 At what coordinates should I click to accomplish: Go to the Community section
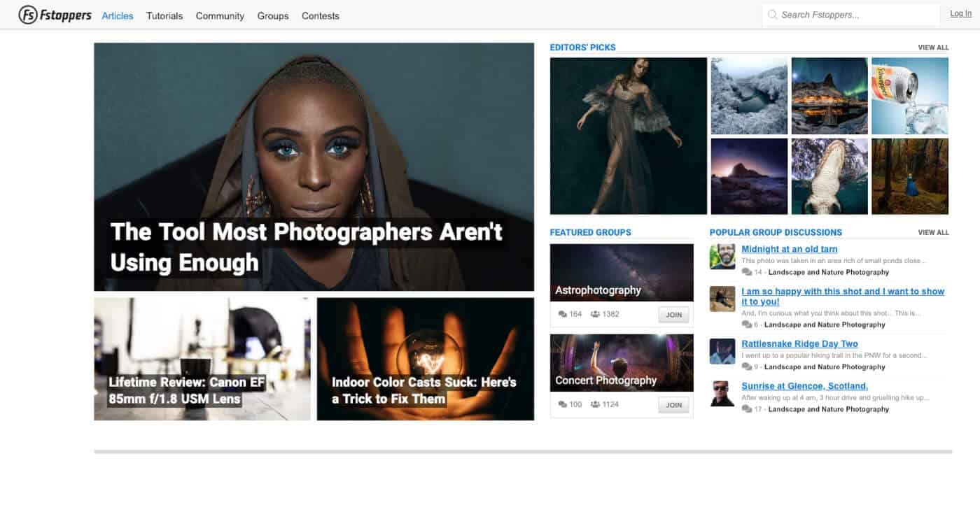point(220,15)
